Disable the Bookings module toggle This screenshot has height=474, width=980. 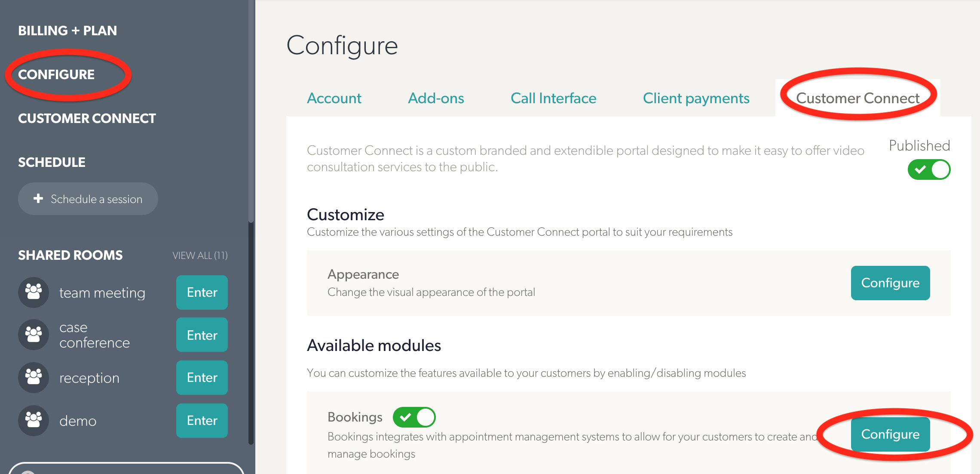414,417
